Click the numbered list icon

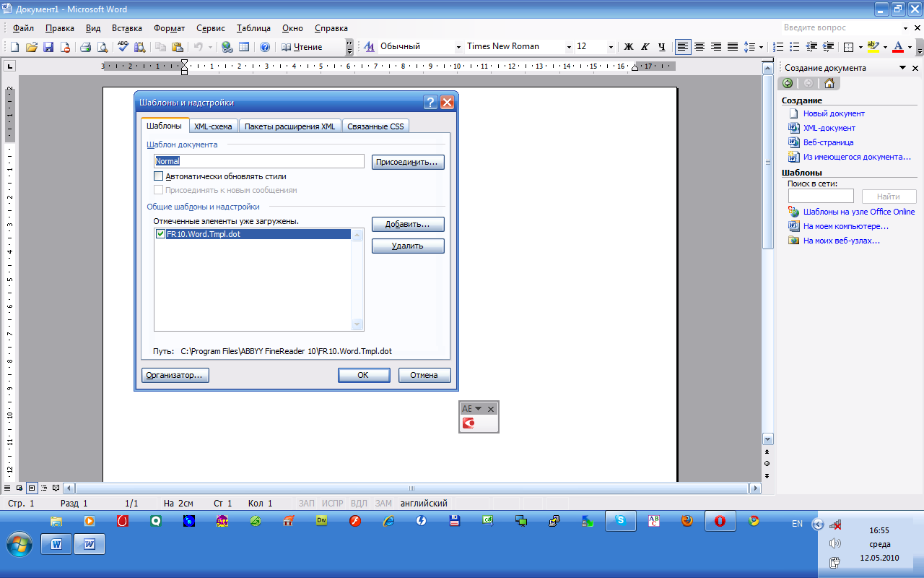pos(779,46)
